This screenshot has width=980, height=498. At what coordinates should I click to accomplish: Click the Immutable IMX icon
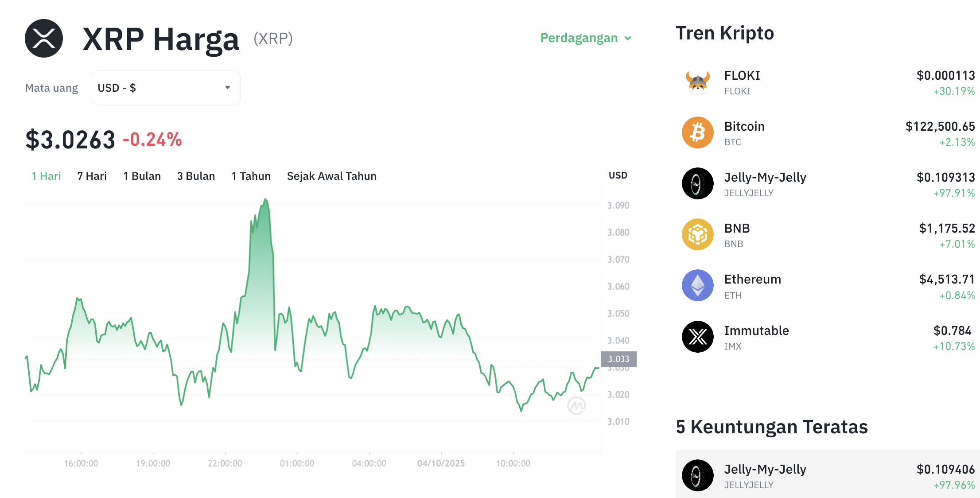[x=698, y=337]
